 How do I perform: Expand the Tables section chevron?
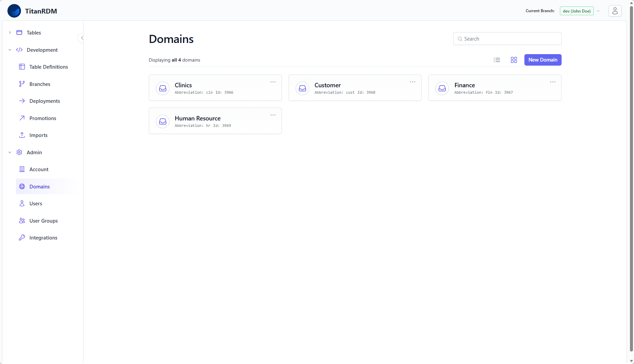[x=10, y=32]
